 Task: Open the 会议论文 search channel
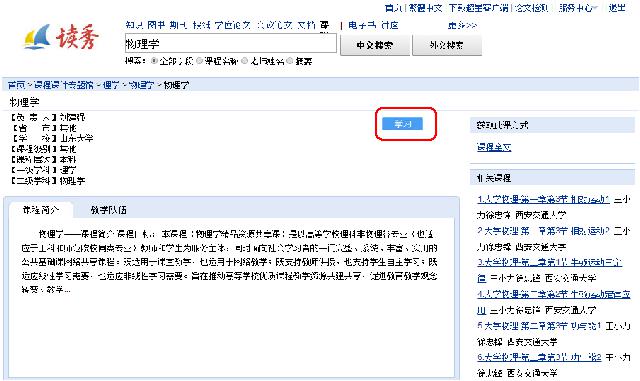click(274, 25)
